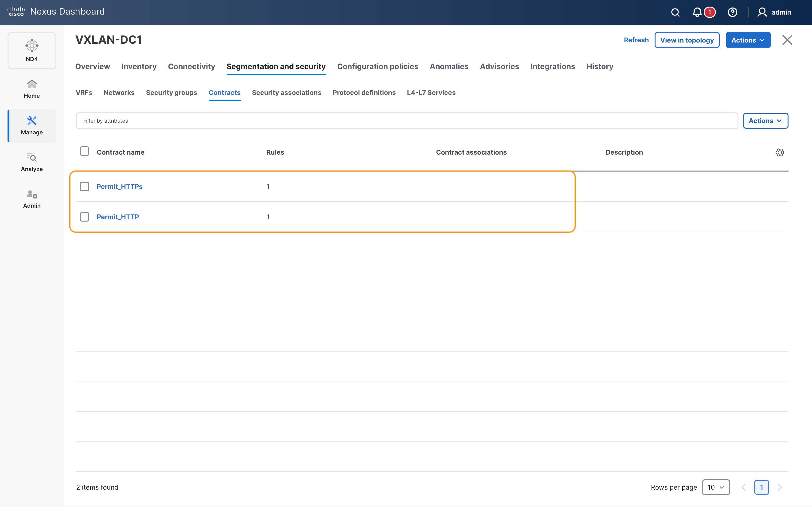
Task: Click View in topology button
Action: coord(687,40)
